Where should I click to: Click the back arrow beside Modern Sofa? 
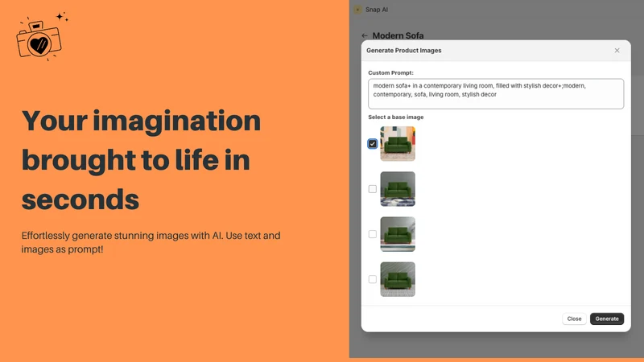point(365,35)
